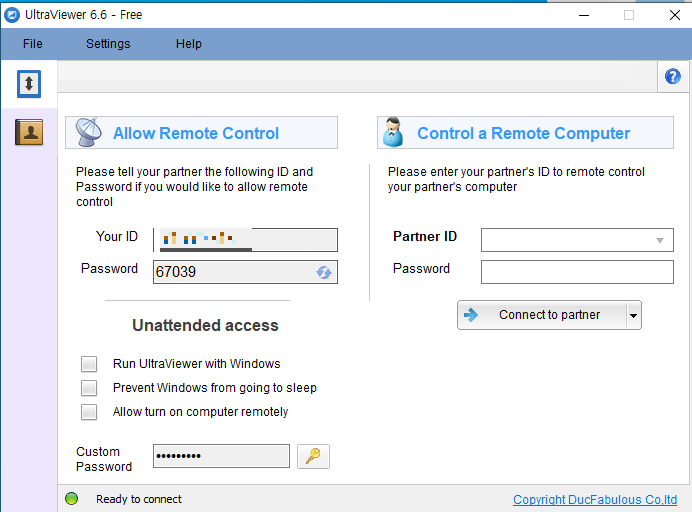Viewport: 692px width, 512px height.
Task: Click the password value 67039
Action: (x=176, y=272)
